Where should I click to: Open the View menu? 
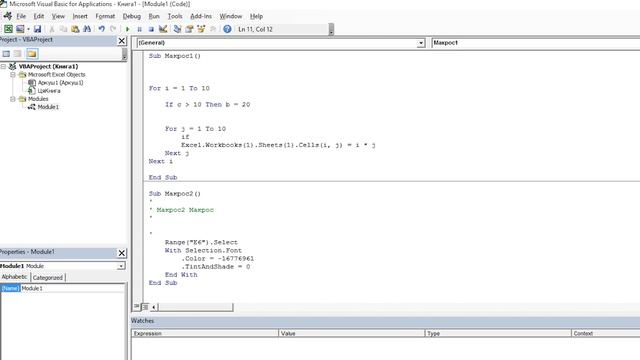click(58, 16)
